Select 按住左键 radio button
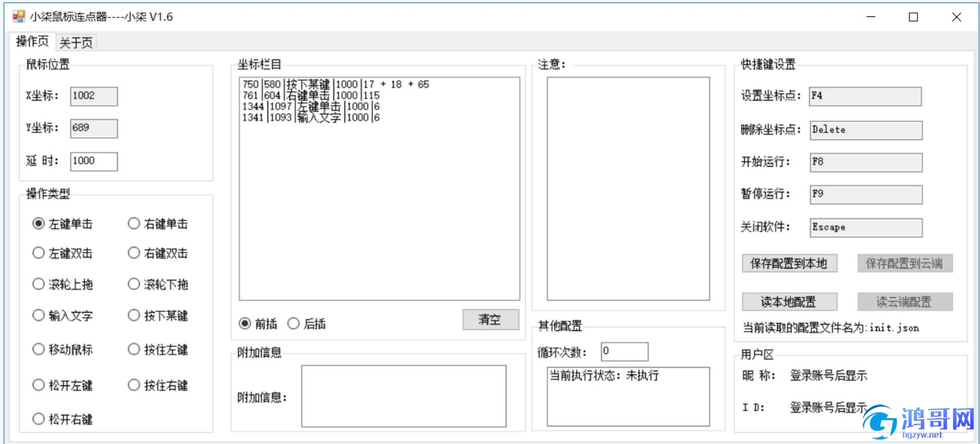The height and width of the screenshot is (444, 980). click(158, 349)
